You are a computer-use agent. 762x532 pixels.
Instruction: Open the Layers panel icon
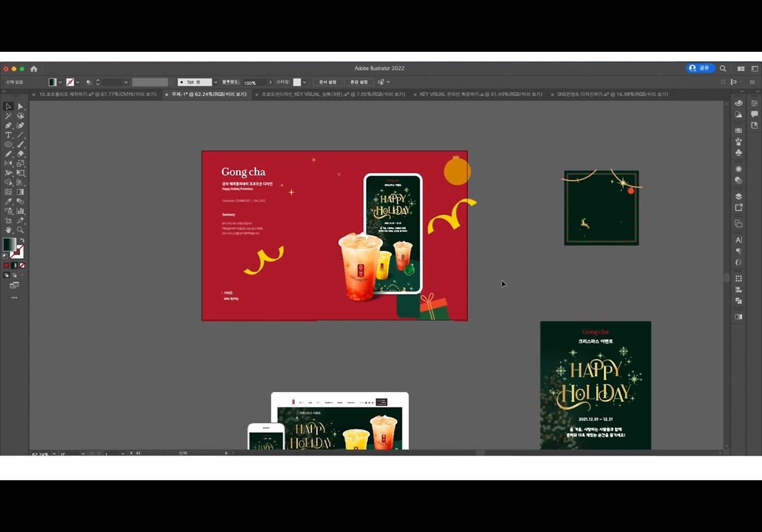pos(739,196)
